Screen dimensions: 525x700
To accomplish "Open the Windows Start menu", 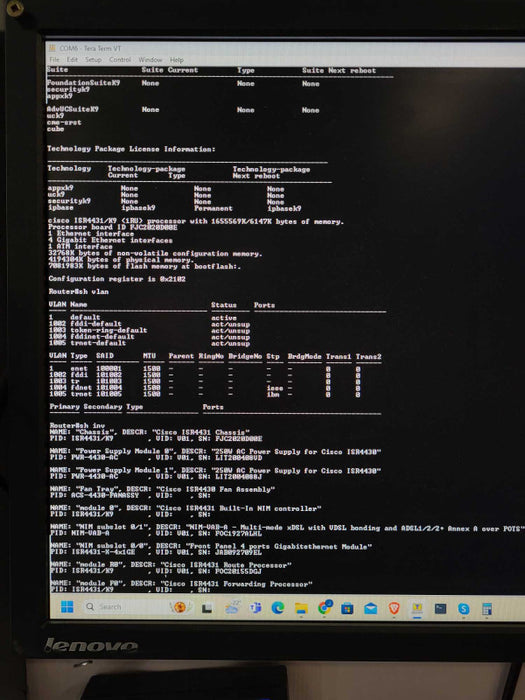I will pos(67,606).
